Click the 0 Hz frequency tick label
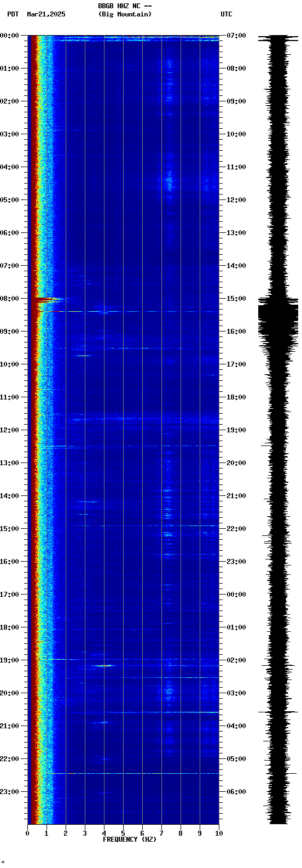The image size is (302, 868). coord(27,833)
